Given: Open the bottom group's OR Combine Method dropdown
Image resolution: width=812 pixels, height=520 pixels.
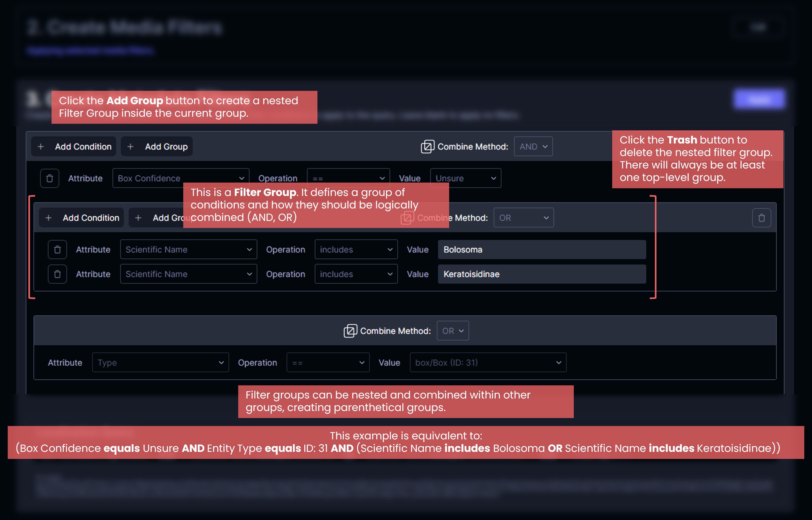Looking at the screenshot, I should pyautogui.click(x=453, y=331).
